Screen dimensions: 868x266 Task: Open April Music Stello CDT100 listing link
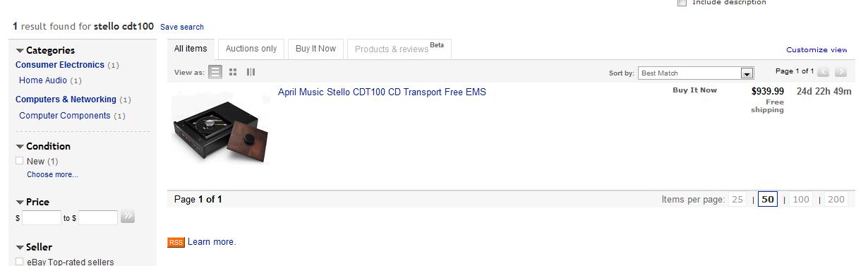382,92
